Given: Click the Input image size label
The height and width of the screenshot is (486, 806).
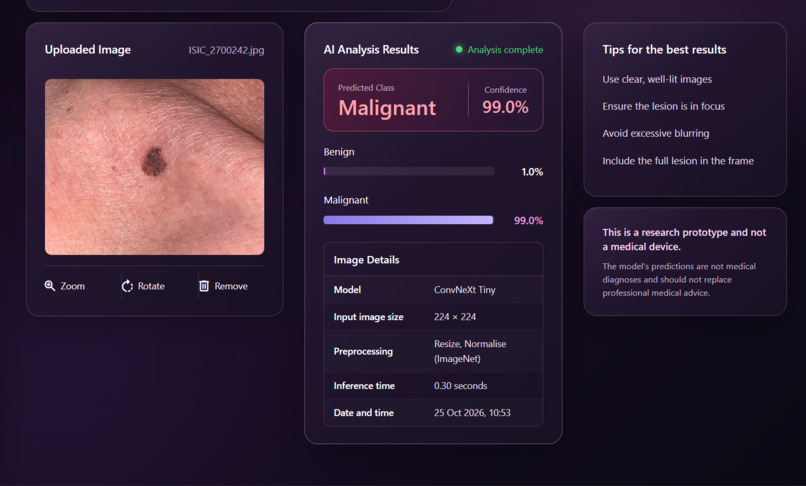Looking at the screenshot, I should tap(369, 317).
